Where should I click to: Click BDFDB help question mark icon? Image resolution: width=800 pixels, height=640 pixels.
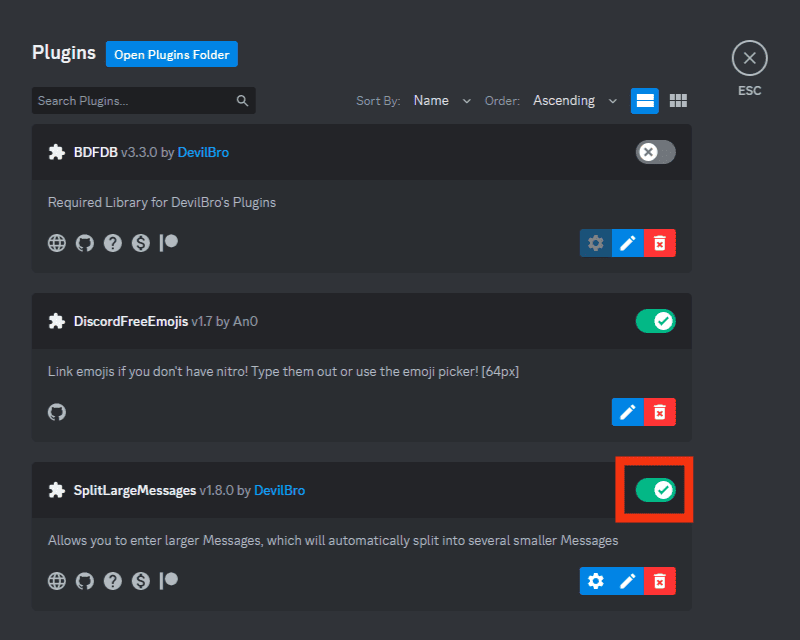(113, 243)
